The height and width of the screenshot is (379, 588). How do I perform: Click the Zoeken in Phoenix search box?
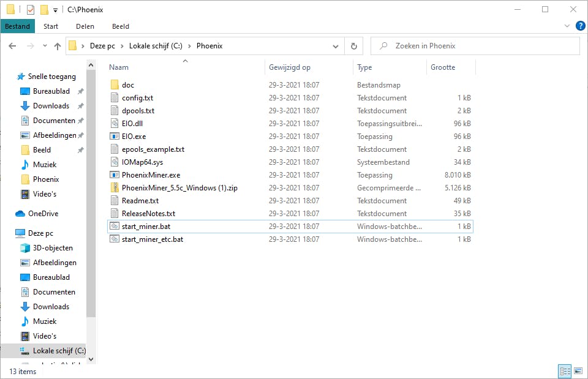click(475, 46)
